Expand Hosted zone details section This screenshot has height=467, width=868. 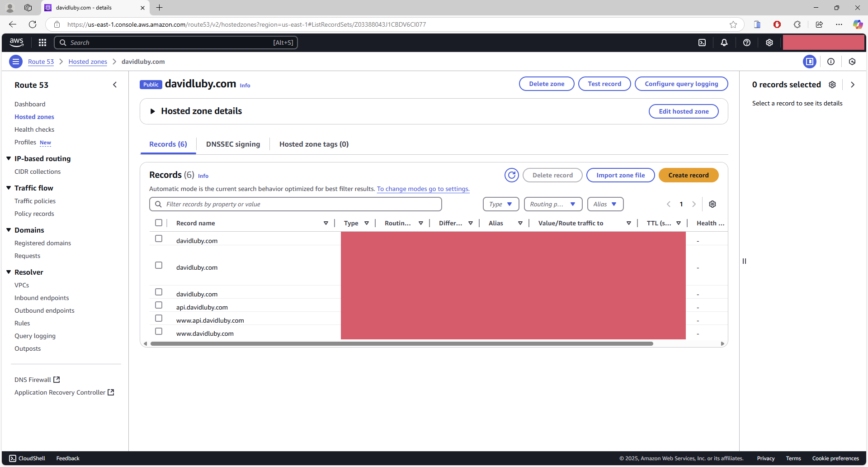(x=153, y=111)
